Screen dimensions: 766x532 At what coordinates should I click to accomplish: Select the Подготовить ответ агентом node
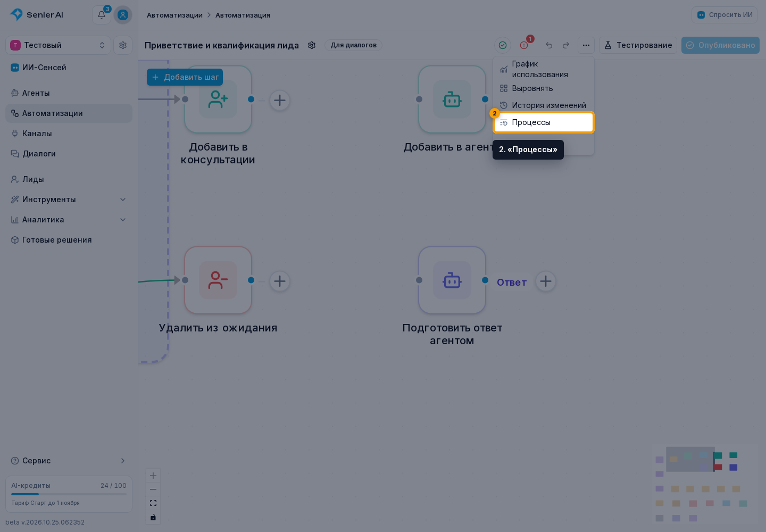452,280
